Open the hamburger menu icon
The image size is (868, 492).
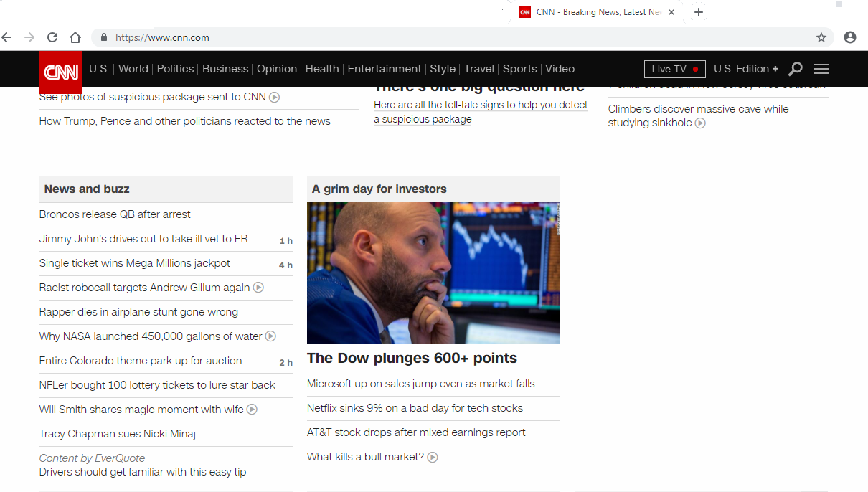coord(821,69)
